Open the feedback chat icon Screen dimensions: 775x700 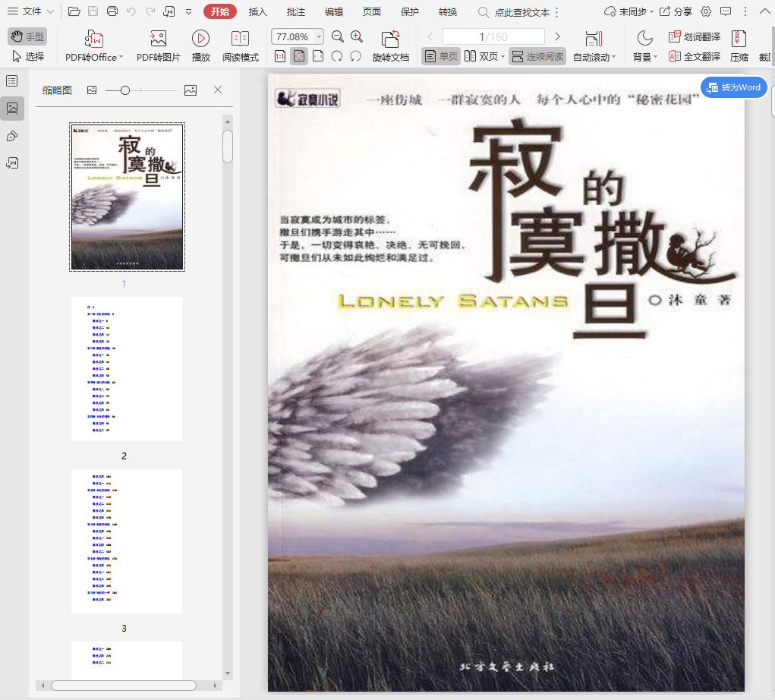click(726, 11)
